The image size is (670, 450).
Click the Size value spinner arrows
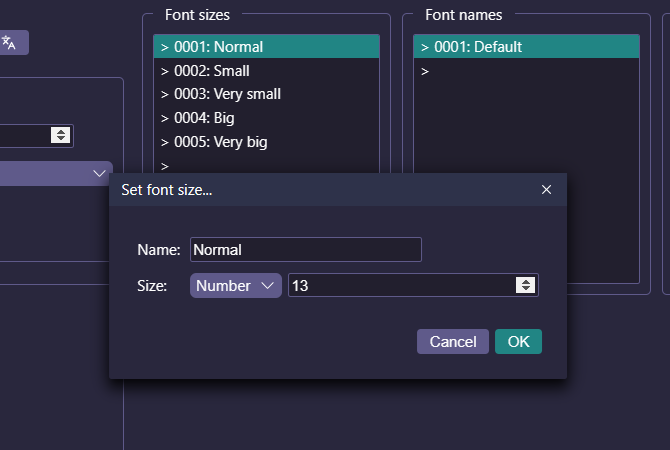(525, 285)
